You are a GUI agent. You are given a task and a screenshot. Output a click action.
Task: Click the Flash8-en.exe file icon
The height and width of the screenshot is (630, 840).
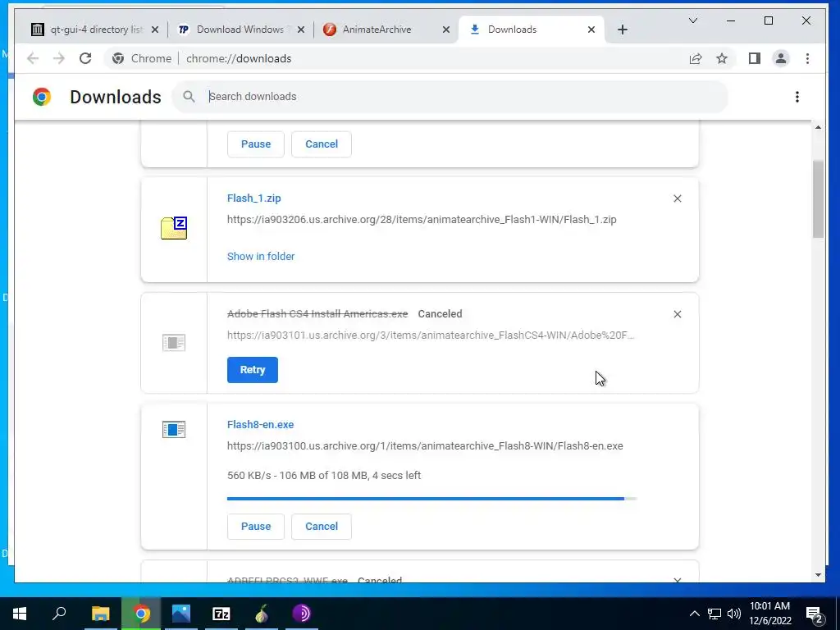pyautogui.click(x=174, y=430)
